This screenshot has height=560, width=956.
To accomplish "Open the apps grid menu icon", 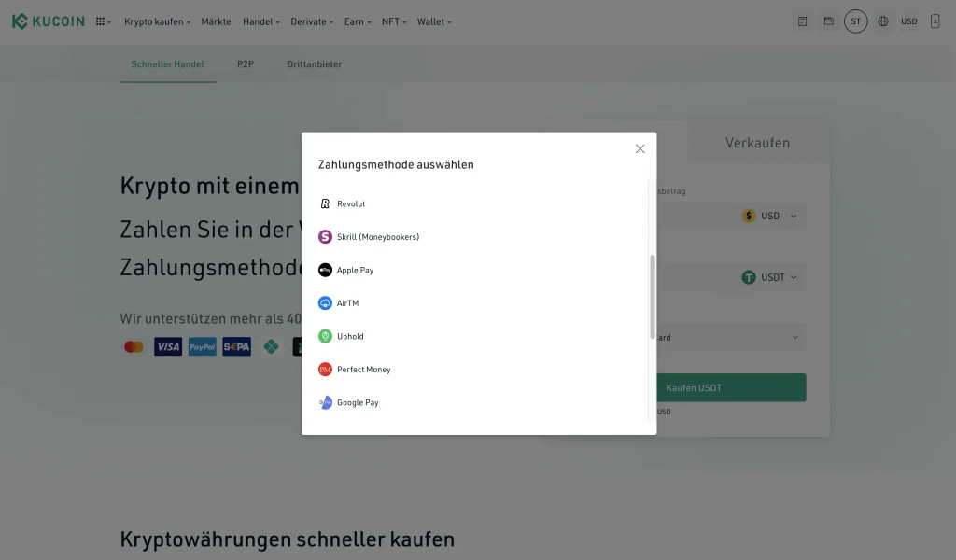I will click(x=101, y=21).
